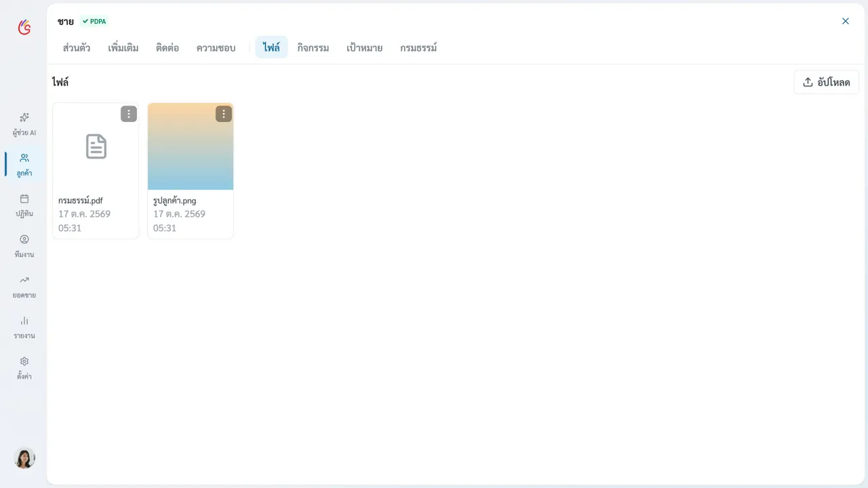The image size is (868, 488).
Task: Switch to the เพิ่มเติม tab
Action: 123,47
